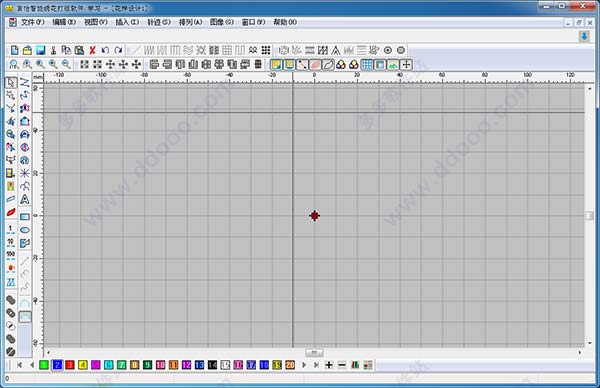This screenshot has height=388, width=600.
Task: Toggle the crosshair display button
Action: 406,65
